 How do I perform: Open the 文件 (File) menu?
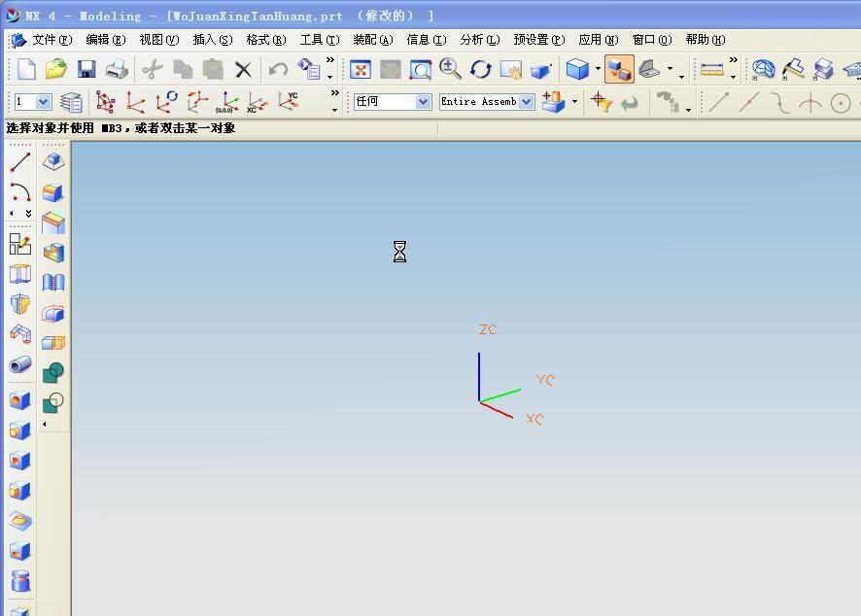[51, 40]
